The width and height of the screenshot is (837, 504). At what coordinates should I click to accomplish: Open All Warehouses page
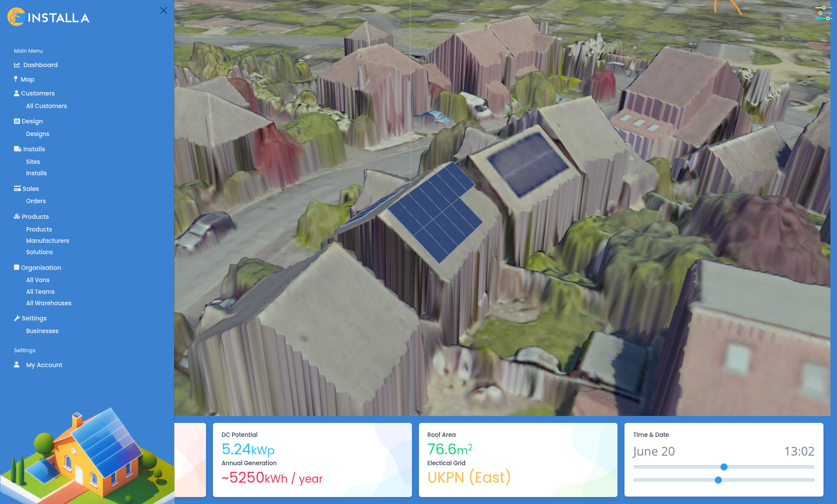[x=48, y=303]
